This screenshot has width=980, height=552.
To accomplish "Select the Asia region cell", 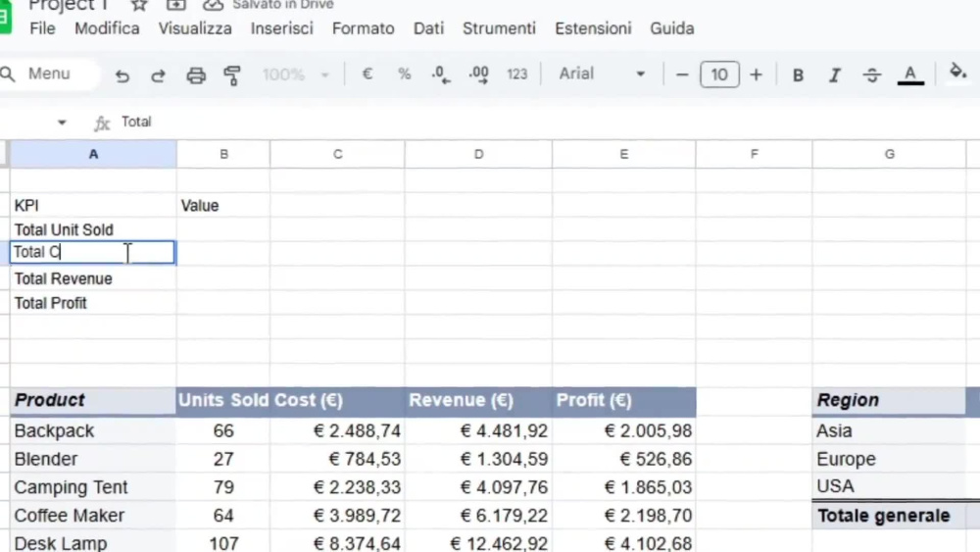I will (889, 430).
